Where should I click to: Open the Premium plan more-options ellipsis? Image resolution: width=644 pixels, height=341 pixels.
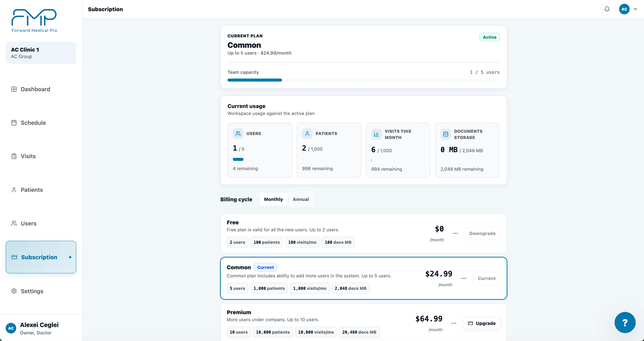(454, 323)
